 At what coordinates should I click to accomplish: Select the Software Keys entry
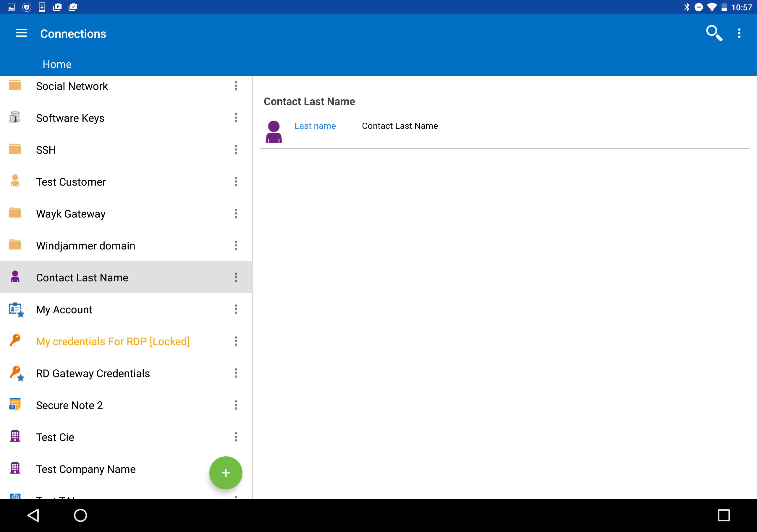click(x=126, y=118)
